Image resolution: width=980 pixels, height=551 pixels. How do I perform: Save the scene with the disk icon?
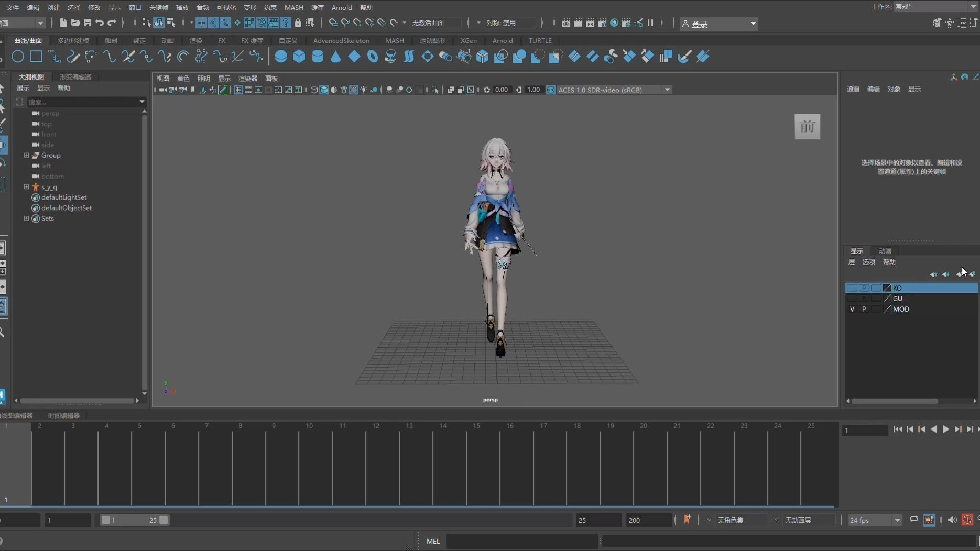pyautogui.click(x=88, y=23)
